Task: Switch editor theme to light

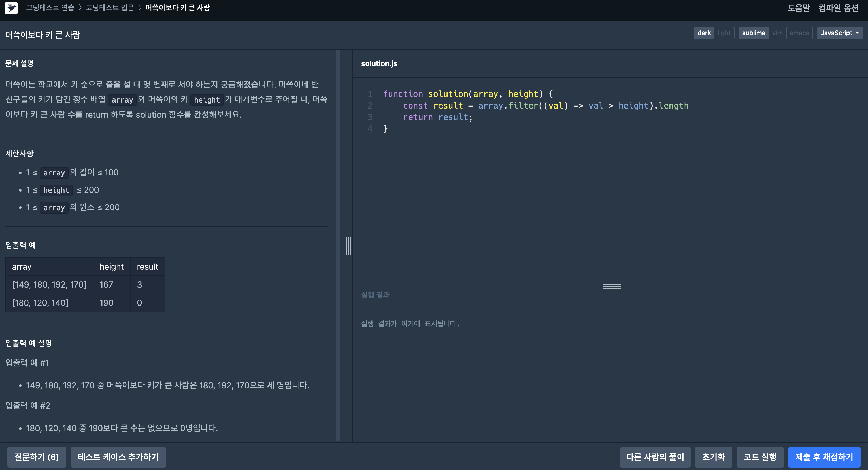Action: (x=723, y=33)
